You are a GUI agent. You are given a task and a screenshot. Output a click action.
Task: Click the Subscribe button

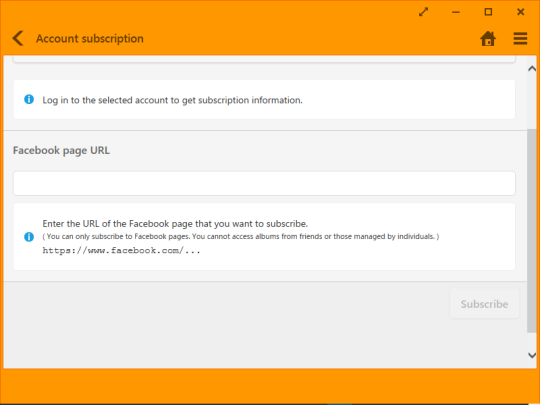tap(484, 304)
